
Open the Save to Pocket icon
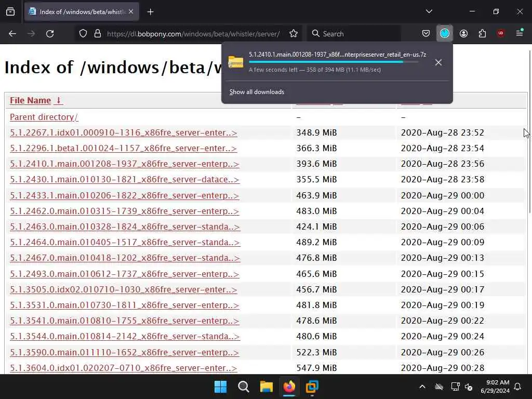coord(426,34)
